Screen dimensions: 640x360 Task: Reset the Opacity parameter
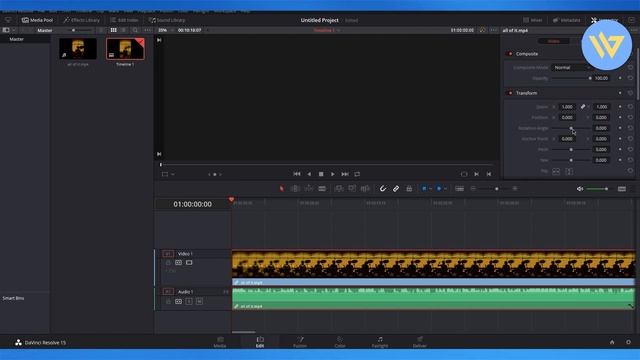pos(630,78)
